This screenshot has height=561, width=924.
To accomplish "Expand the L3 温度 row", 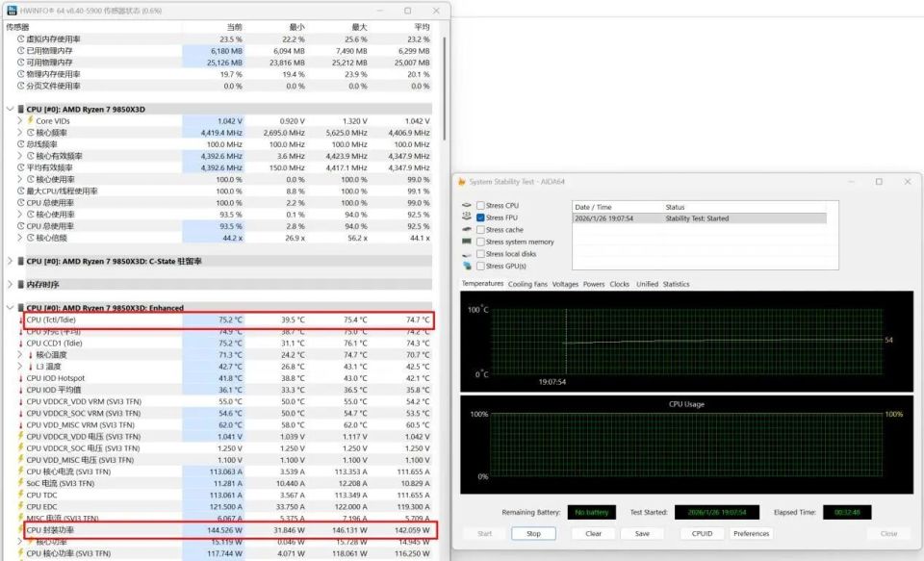I will tap(19, 366).
